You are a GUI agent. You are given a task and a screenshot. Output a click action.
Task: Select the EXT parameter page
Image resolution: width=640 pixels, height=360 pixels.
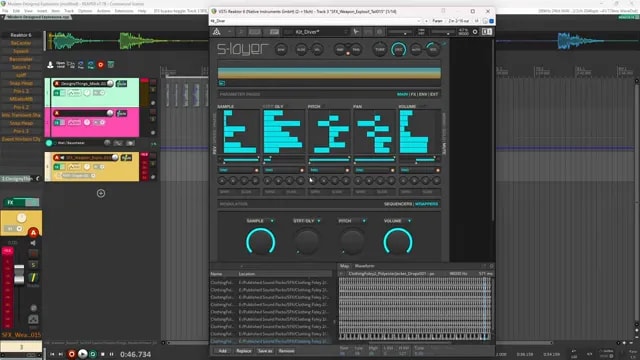[434, 94]
